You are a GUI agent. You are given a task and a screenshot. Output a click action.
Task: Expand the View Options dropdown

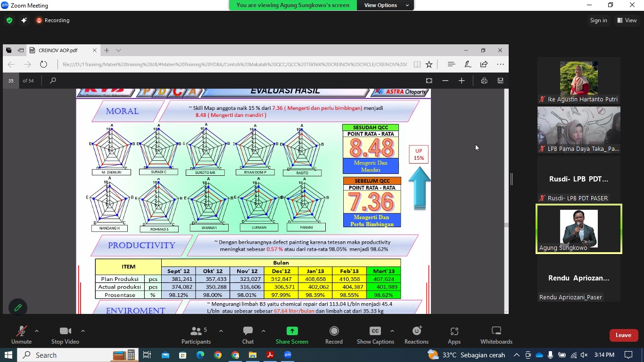pos(386,5)
